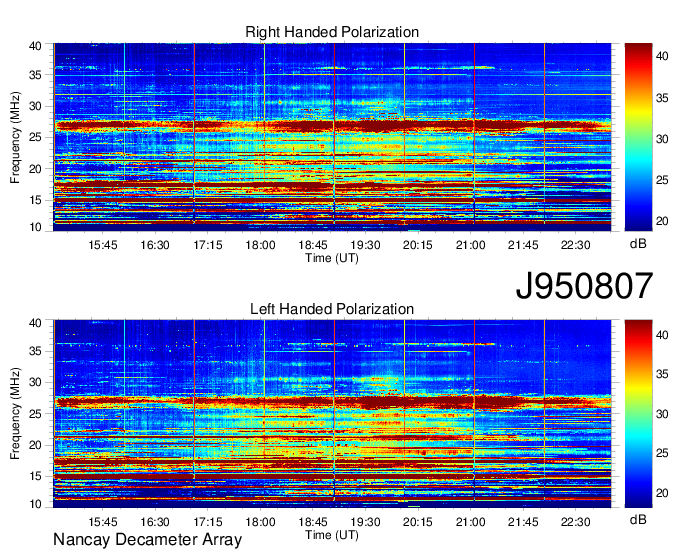This screenshot has height=552, width=680.
Task: Click the 25 MHz frequency tick of Left Handed plot
Action: (35, 414)
